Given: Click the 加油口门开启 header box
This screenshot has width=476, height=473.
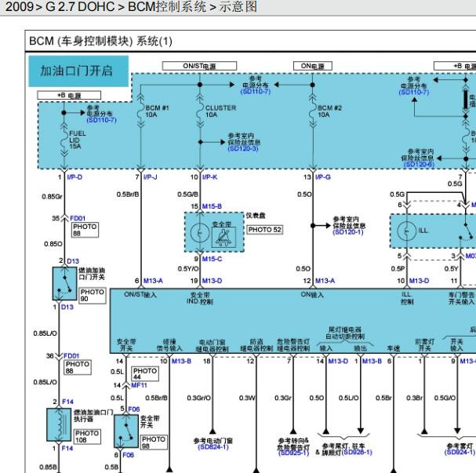Looking at the screenshot, I should [78, 71].
